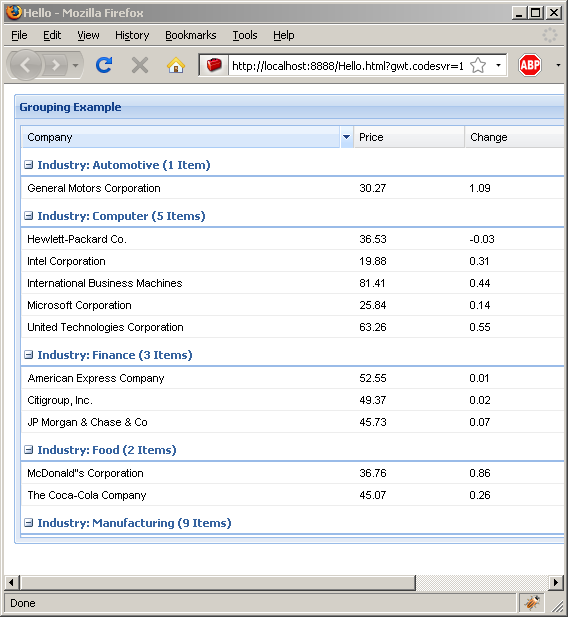Click the Adblock Plus ABP icon

click(529, 65)
